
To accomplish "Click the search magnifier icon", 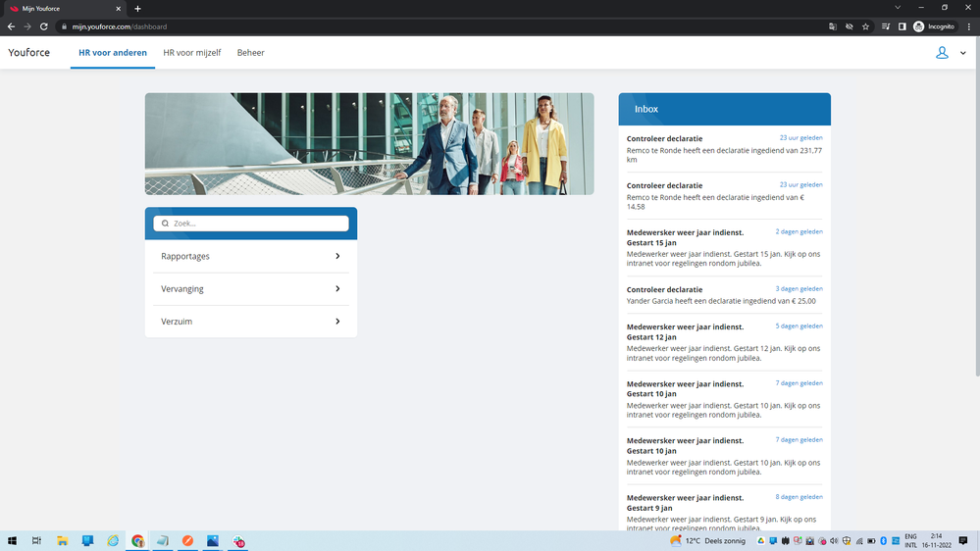I will click(165, 223).
